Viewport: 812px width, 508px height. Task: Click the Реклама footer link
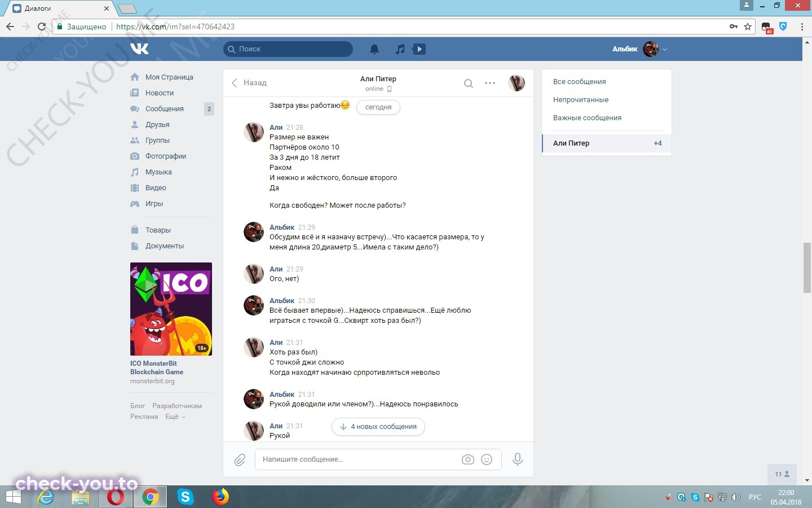(x=144, y=417)
